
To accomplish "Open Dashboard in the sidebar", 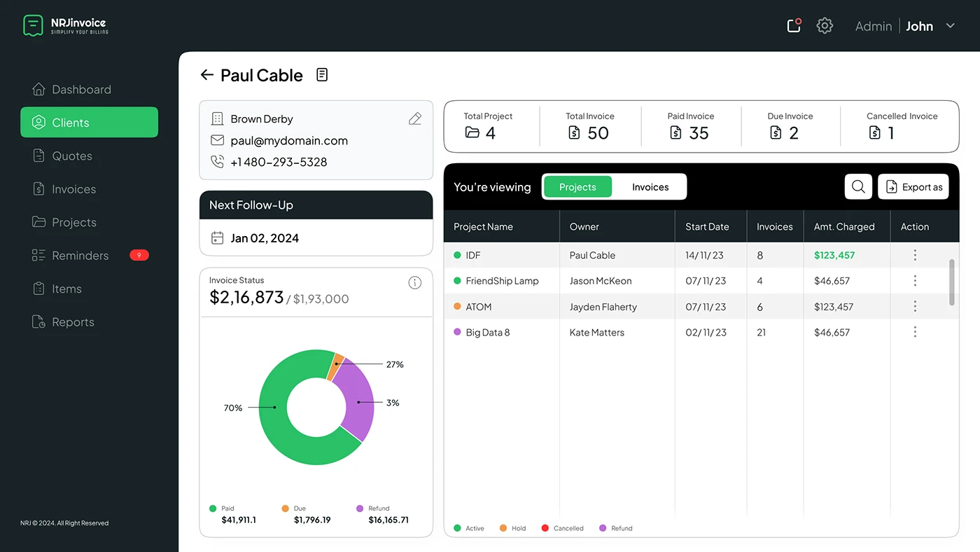I will pos(71,90).
